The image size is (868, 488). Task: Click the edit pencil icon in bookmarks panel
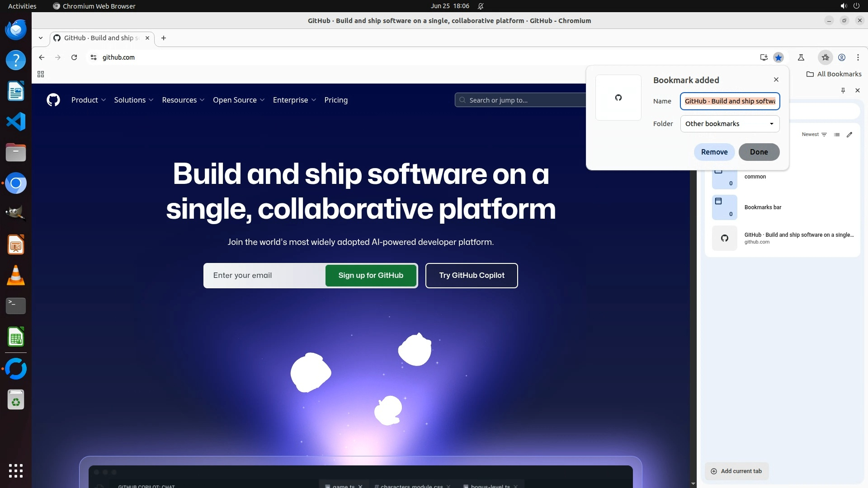849,135
